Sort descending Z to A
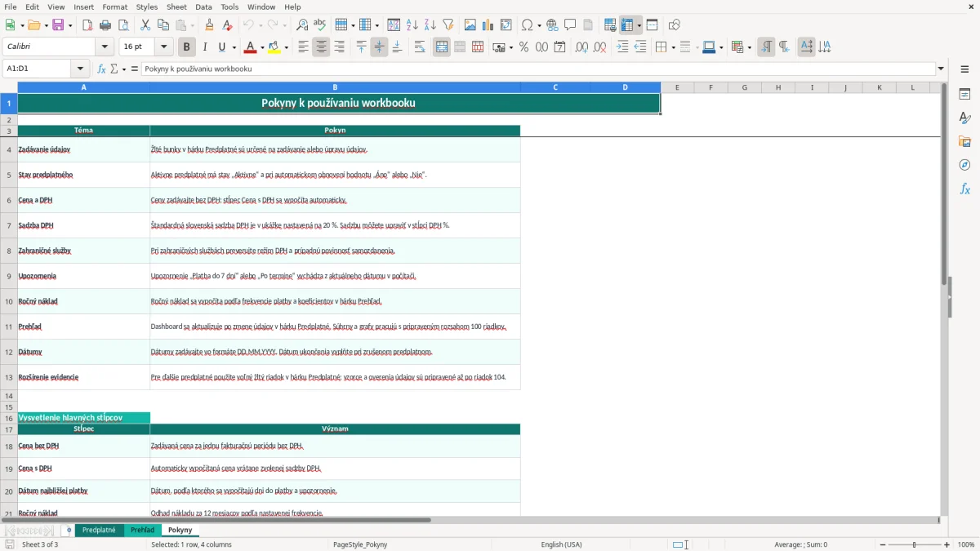The width and height of the screenshot is (980, 551). (430, 25)
